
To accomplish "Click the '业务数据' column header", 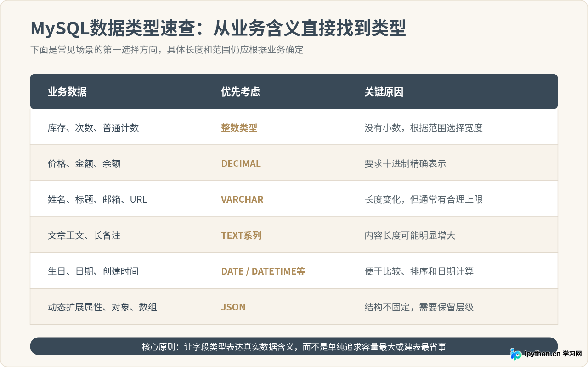I will (x=67, y=92).
